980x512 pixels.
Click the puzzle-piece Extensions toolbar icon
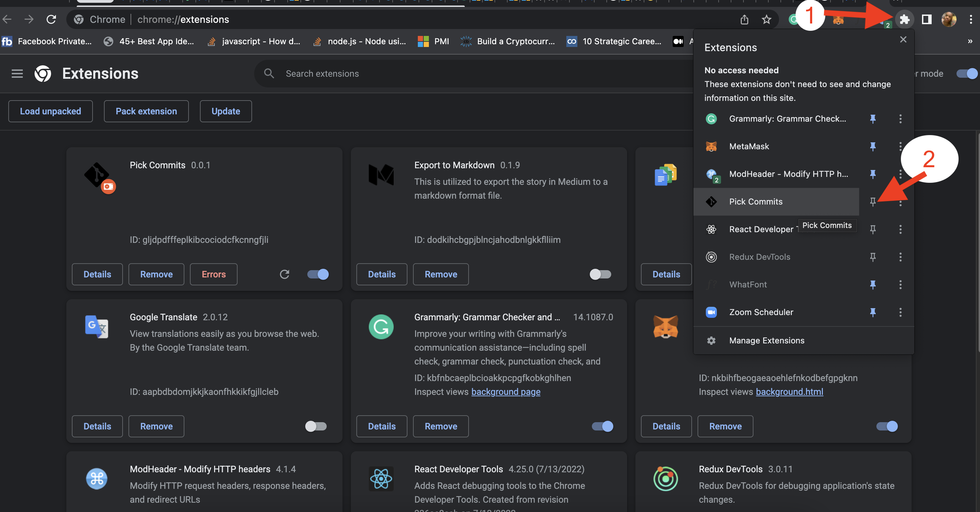pyautogui.click(x=904, y=19)
